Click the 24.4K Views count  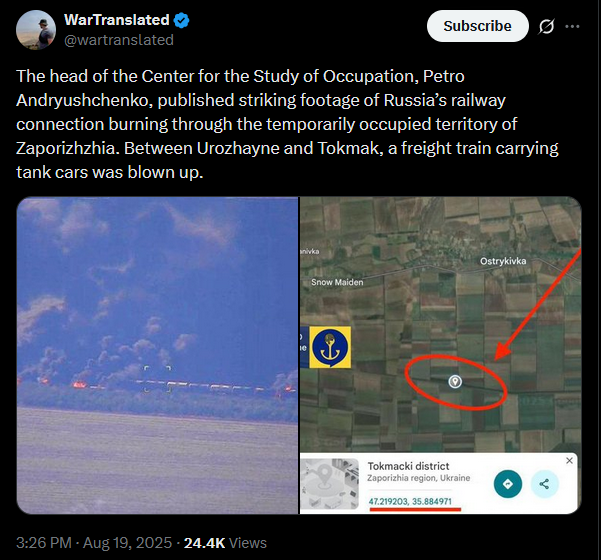(x=225, y=543)
